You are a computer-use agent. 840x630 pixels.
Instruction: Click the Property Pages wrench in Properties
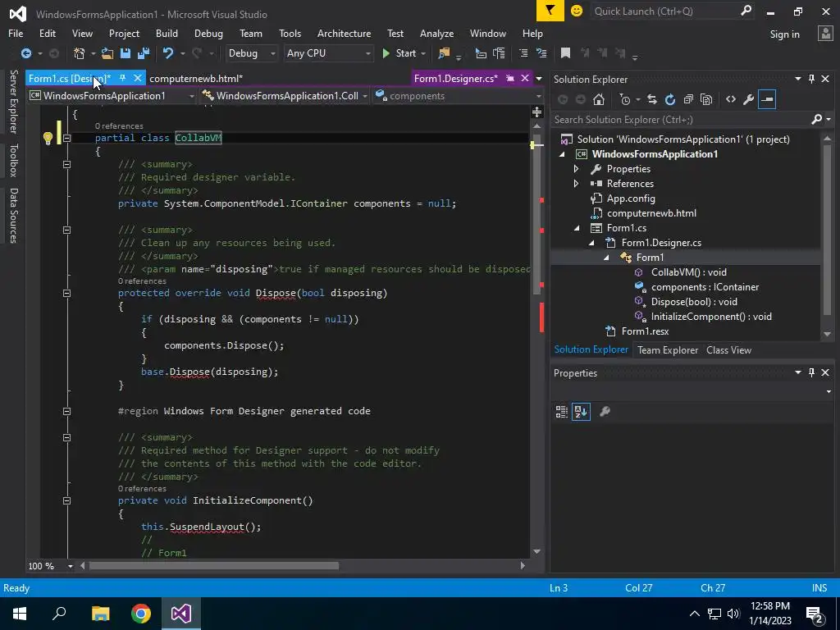605,412
